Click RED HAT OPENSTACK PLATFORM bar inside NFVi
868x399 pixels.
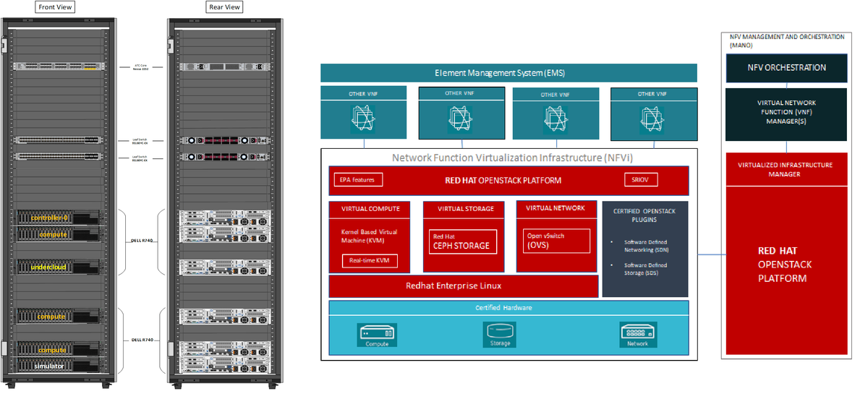tap(508, 181)
